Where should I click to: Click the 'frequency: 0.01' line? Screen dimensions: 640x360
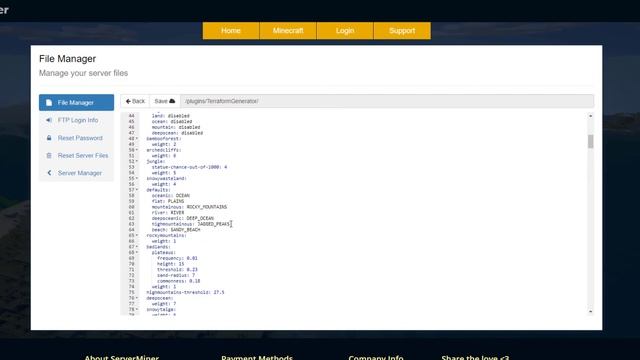coord(177,258)
